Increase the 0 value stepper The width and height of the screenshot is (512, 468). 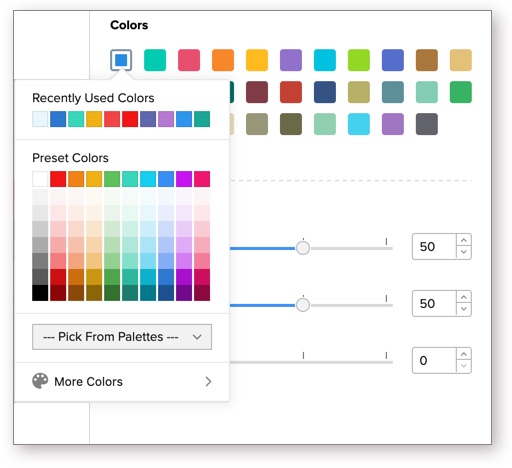(x=464, y=354)
